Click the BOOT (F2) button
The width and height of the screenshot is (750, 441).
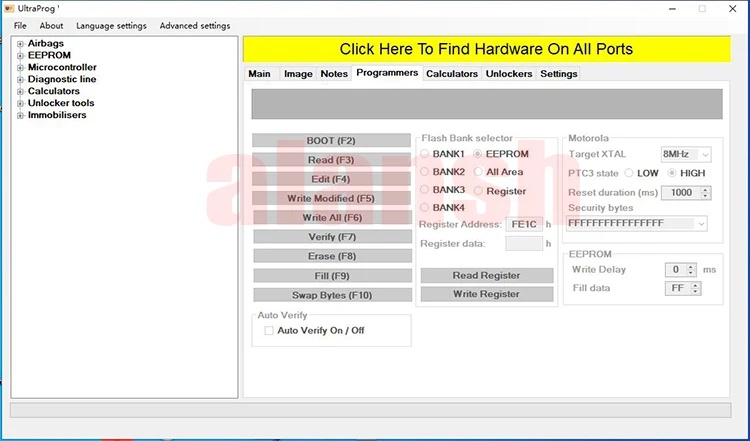click(x=331, y=141)
